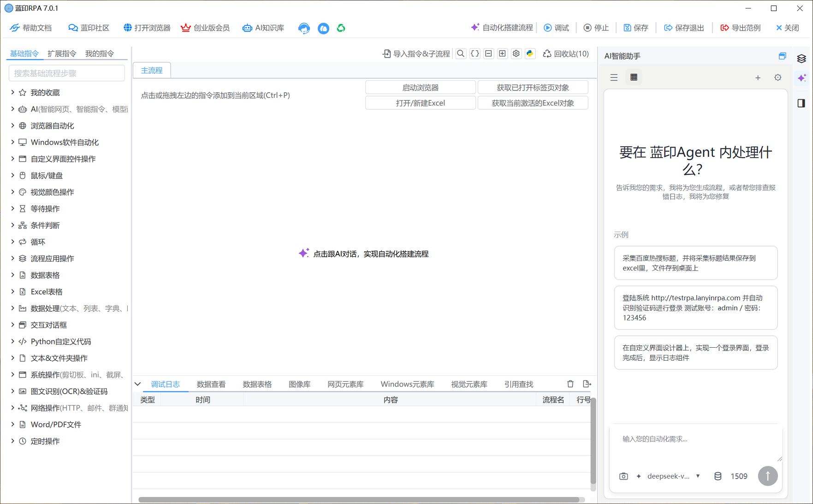
Task: Click 导出范例 export example
Action: click(x=741, y=28)
